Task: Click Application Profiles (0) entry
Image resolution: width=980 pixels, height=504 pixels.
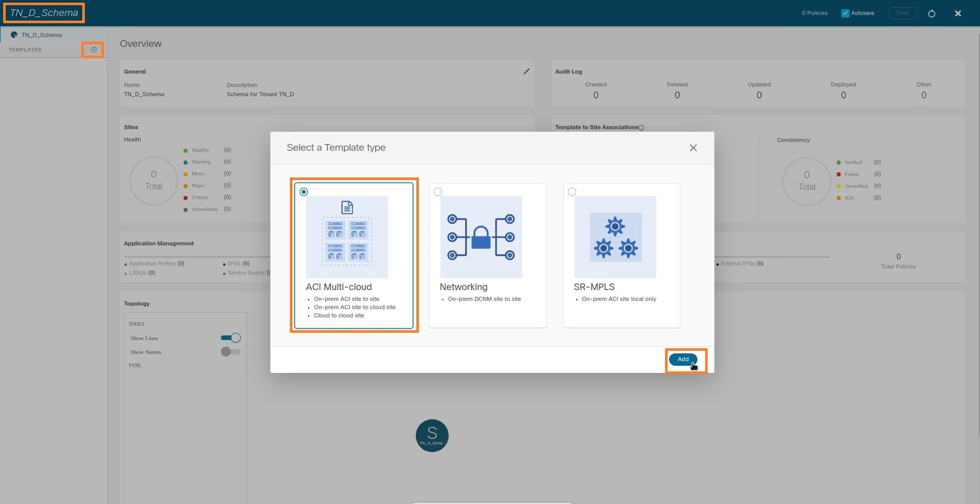Action: click(154, 263)
